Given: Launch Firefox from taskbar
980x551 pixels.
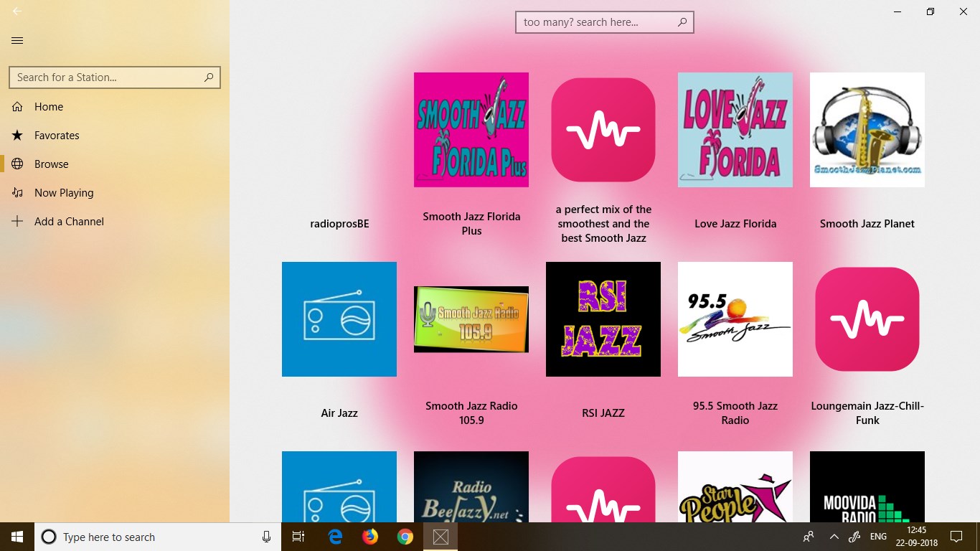Looking at the screenshot, I should tap(370, 537).
